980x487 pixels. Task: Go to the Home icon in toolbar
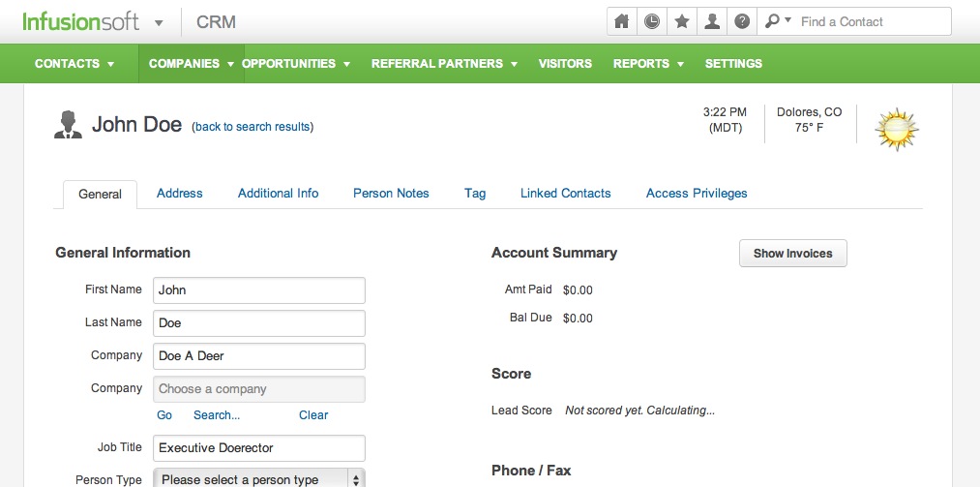[621, 22]
